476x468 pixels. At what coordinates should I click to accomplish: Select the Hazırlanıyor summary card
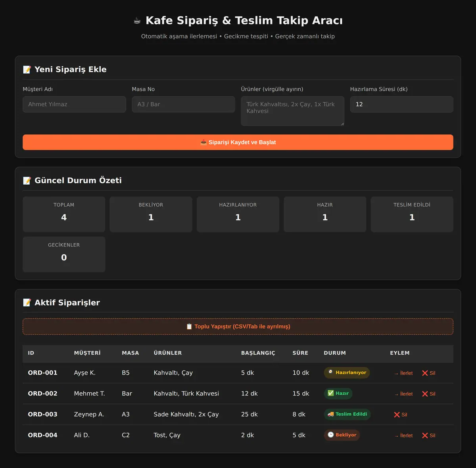point(238,214)
